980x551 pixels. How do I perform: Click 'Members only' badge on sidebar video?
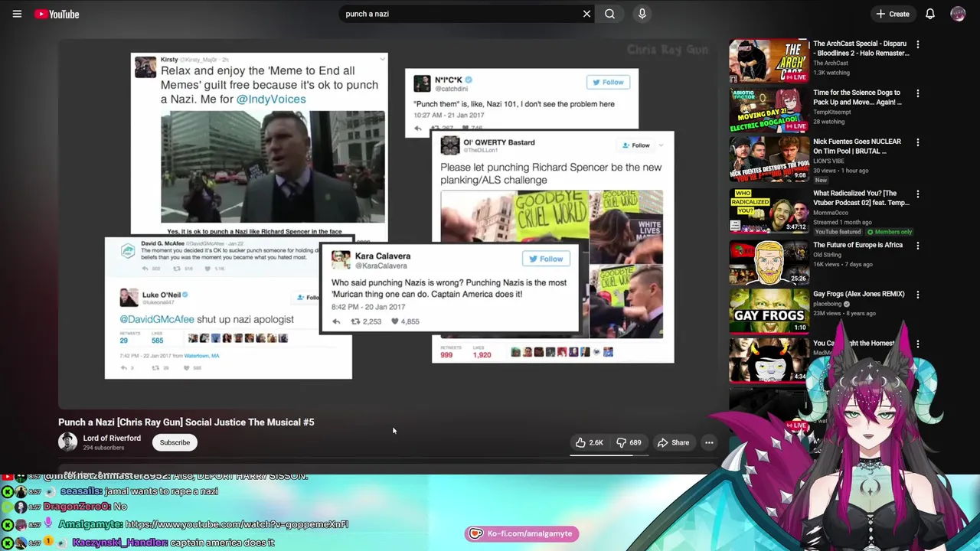click(x=889, y=232)
